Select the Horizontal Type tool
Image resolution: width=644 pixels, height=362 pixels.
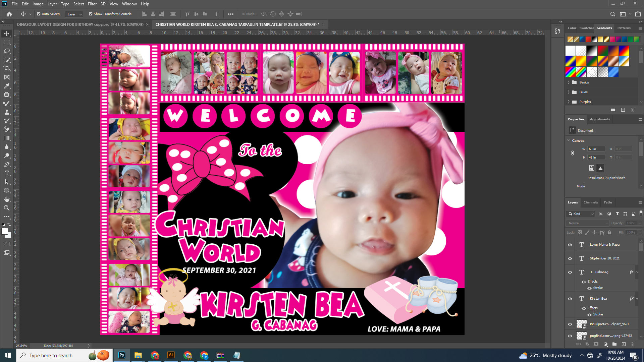click(7, 173)
